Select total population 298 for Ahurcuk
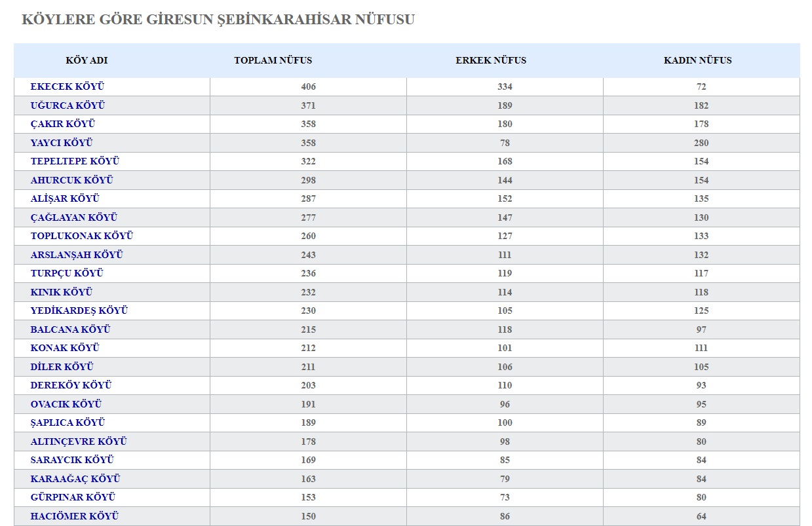This screenshot has width=812, height=526. (309, 180)
